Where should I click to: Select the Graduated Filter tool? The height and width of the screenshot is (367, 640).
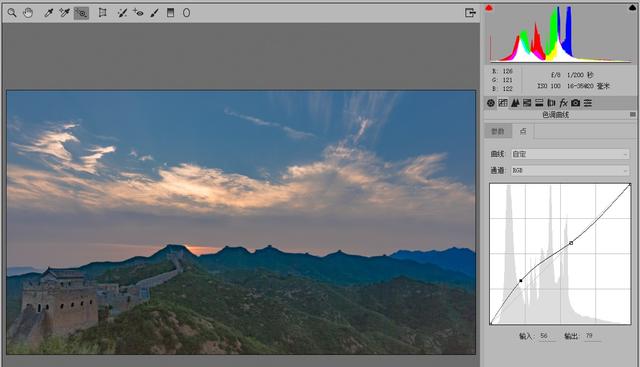tap(171, 13)
